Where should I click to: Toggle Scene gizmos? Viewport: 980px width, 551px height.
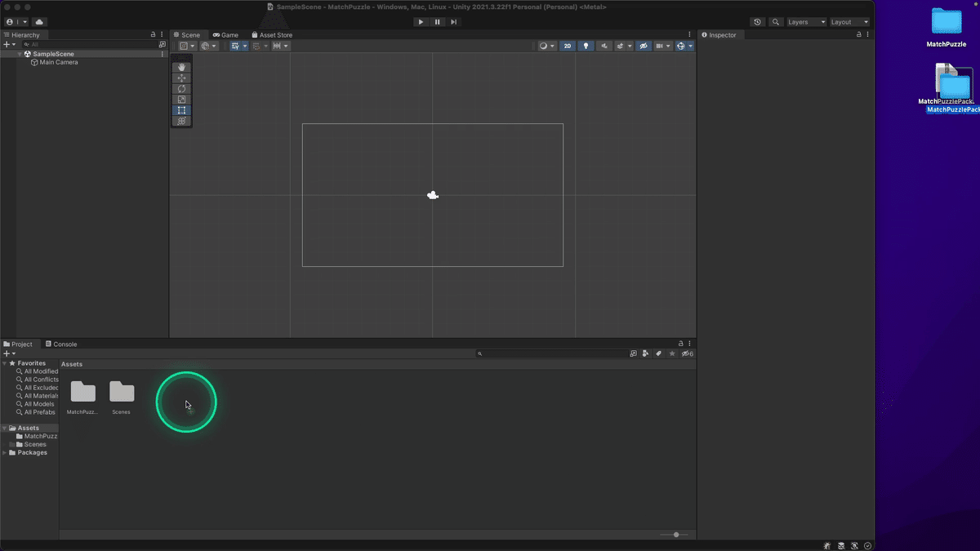(x=681, y=46)
